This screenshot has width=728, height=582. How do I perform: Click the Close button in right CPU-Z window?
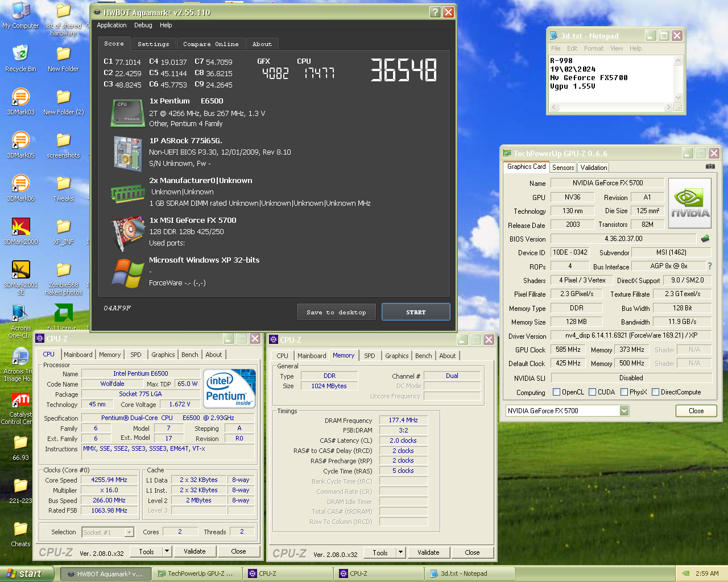coord(472,552)
